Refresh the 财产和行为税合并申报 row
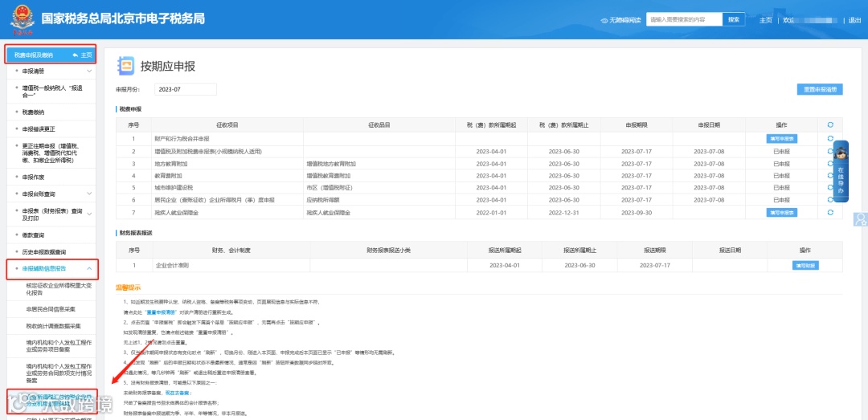 829,138
